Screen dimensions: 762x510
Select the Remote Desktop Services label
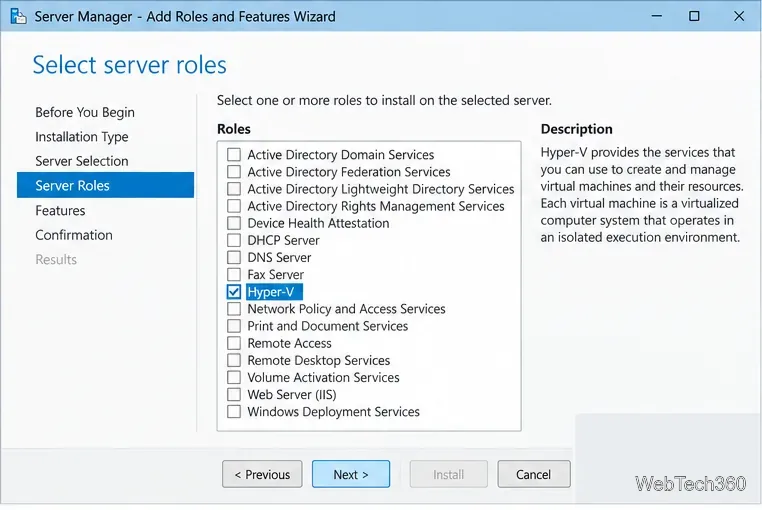(x=319, y=360)
